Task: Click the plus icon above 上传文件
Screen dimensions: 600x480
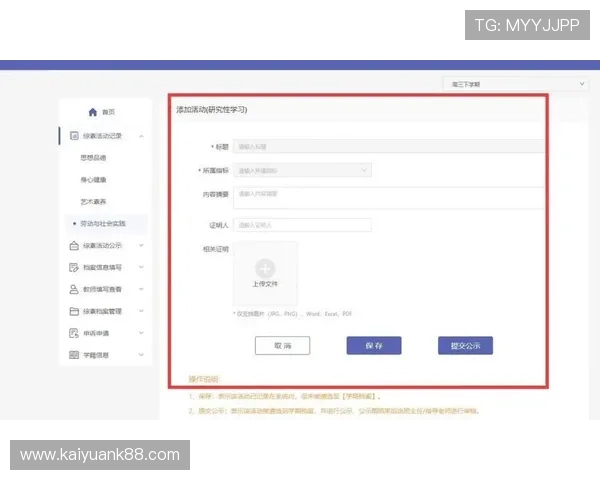Action: point(265,268)
